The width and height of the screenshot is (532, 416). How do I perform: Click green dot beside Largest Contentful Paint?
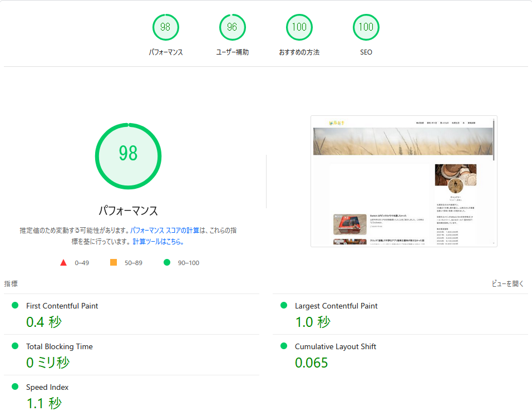pyautogui.click(x=284, y=305)
